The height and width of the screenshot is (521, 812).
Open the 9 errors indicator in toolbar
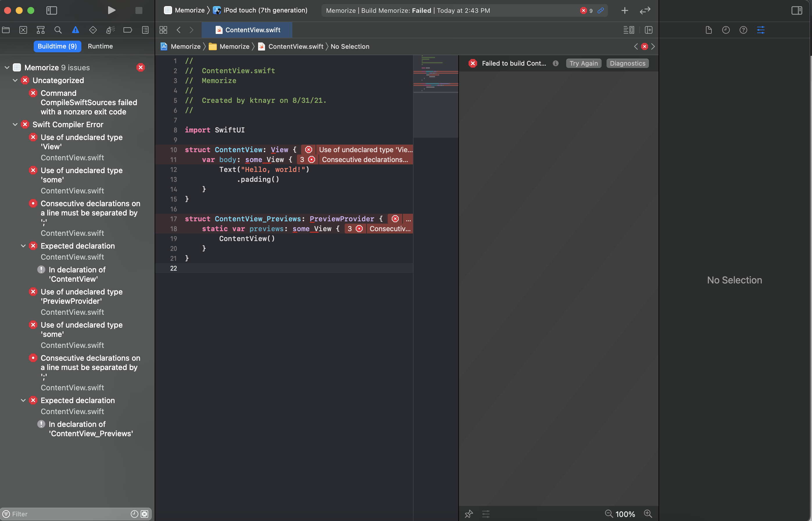click(x=586, y=10)
